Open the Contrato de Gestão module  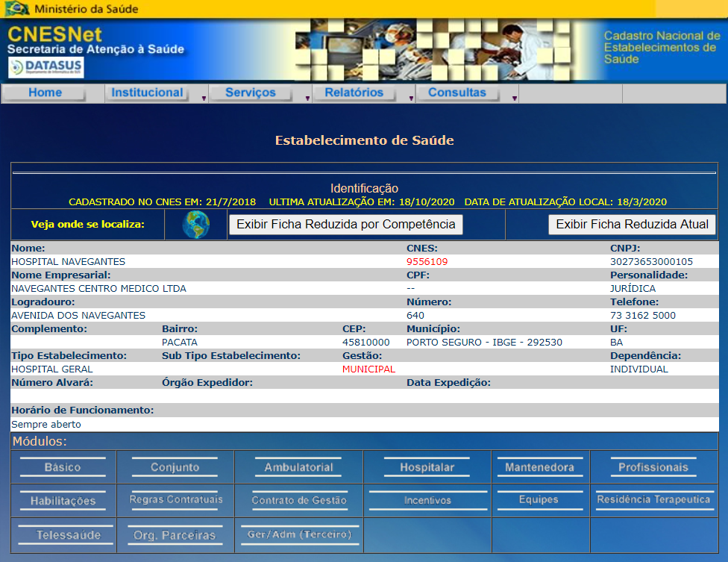299,500
